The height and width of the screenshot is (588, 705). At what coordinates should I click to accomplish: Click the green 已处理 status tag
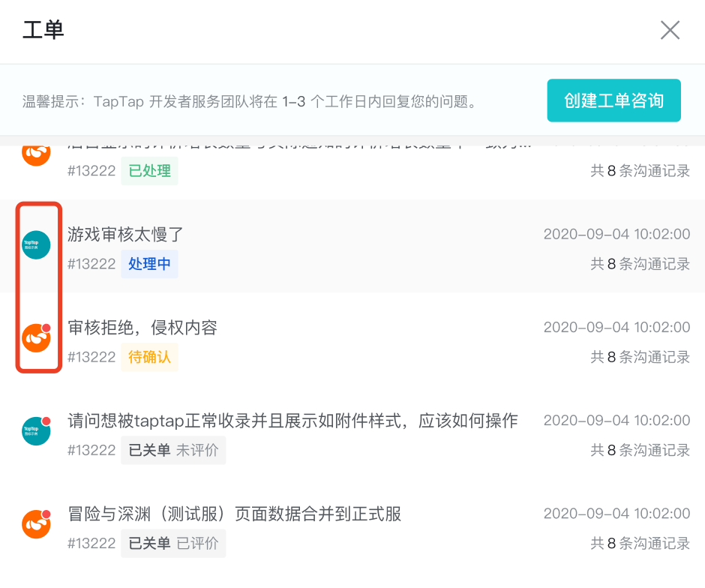click(150, 171)
